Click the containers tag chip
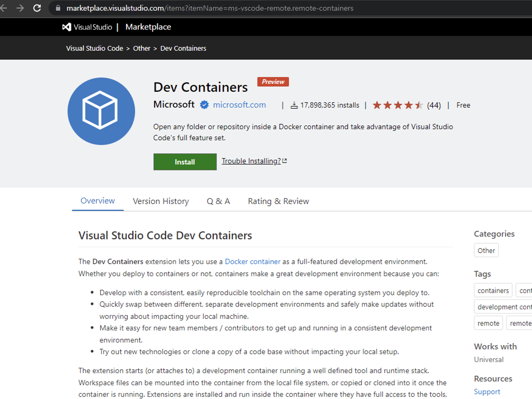Screen dimensions: 532x399 (493, 290)
